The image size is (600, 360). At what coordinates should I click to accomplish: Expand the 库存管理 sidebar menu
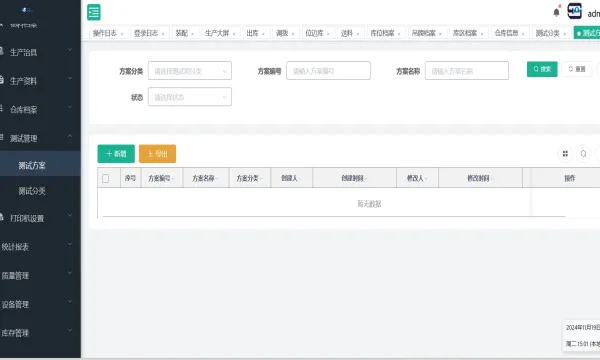click(x=40, y=333)
